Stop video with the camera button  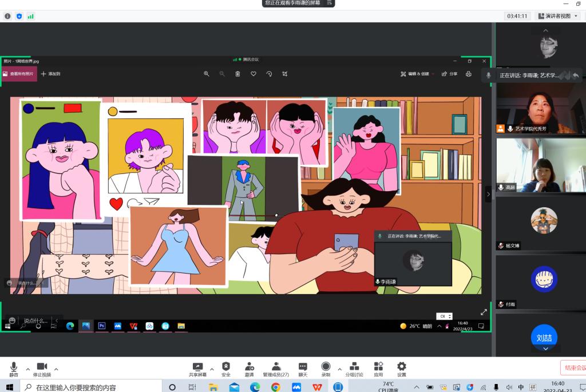click(x=42, y=369)
